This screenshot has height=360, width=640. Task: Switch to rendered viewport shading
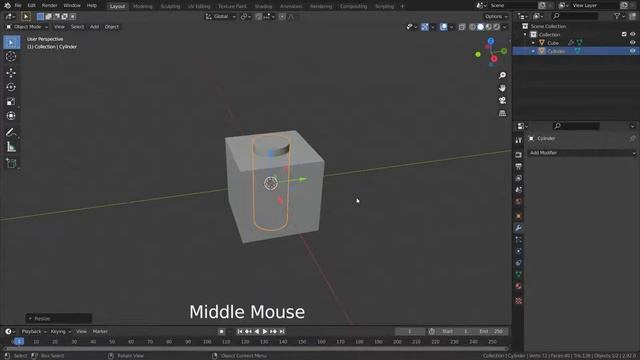tap(496, 27)
